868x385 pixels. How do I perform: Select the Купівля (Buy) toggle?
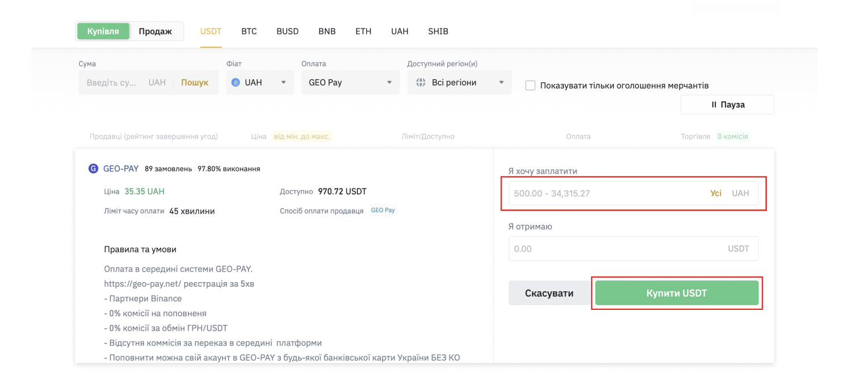103,31
